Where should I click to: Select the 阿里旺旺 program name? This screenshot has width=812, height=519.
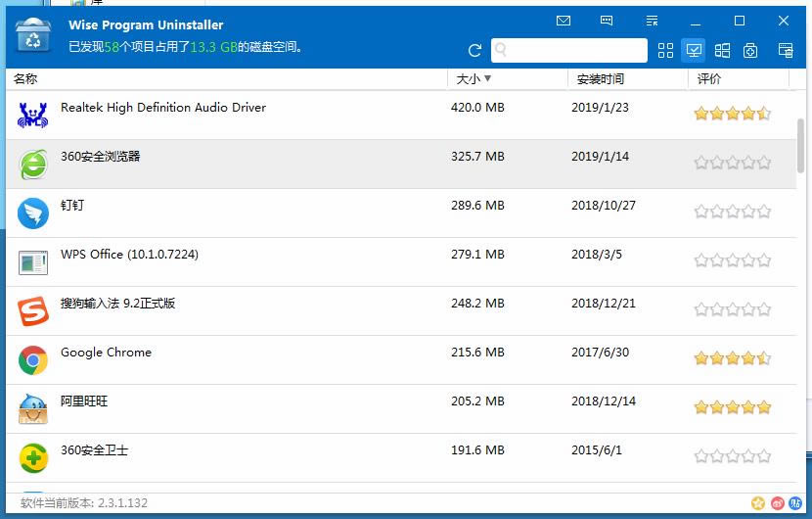click(84, 401)
